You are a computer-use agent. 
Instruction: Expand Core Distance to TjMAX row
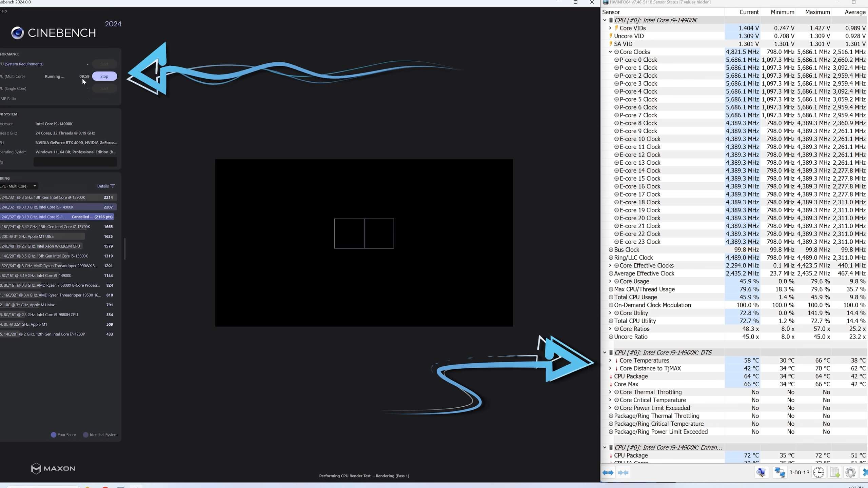tap(610, 368)
